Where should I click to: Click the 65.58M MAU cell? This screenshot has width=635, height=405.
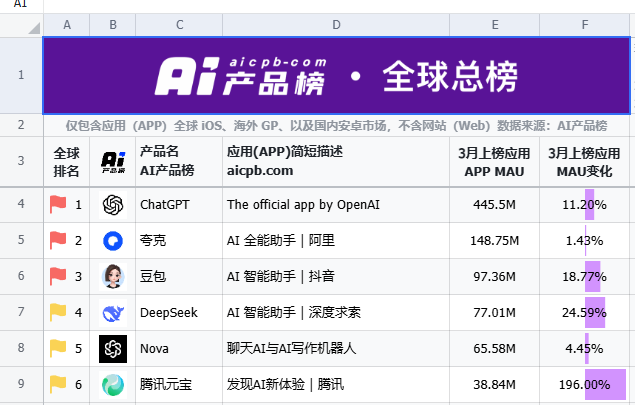[494, 349]
